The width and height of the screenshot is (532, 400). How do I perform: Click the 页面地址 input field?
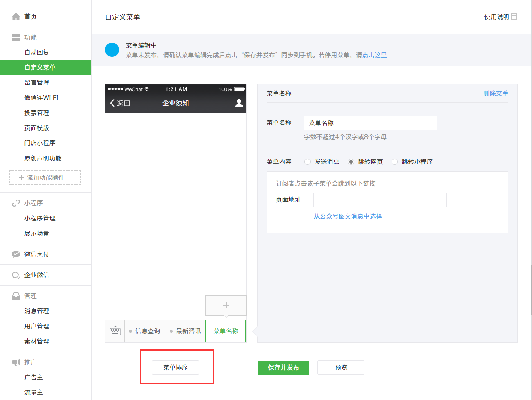pyautogui.click(x=380, y=200)
